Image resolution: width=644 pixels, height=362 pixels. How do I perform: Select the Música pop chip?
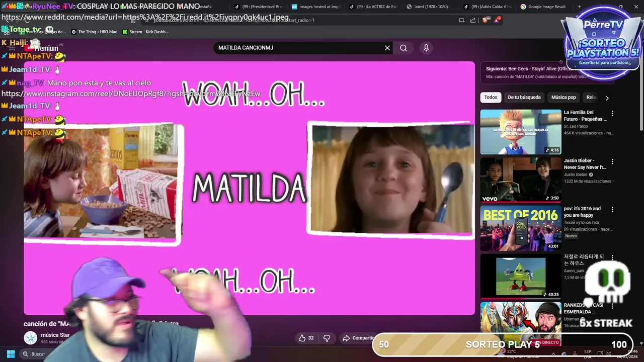[x=563, y=98]
